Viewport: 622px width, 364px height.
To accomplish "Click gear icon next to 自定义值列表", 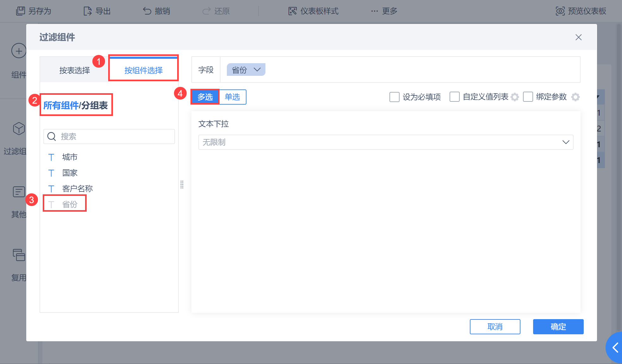I will pos(515,97).
